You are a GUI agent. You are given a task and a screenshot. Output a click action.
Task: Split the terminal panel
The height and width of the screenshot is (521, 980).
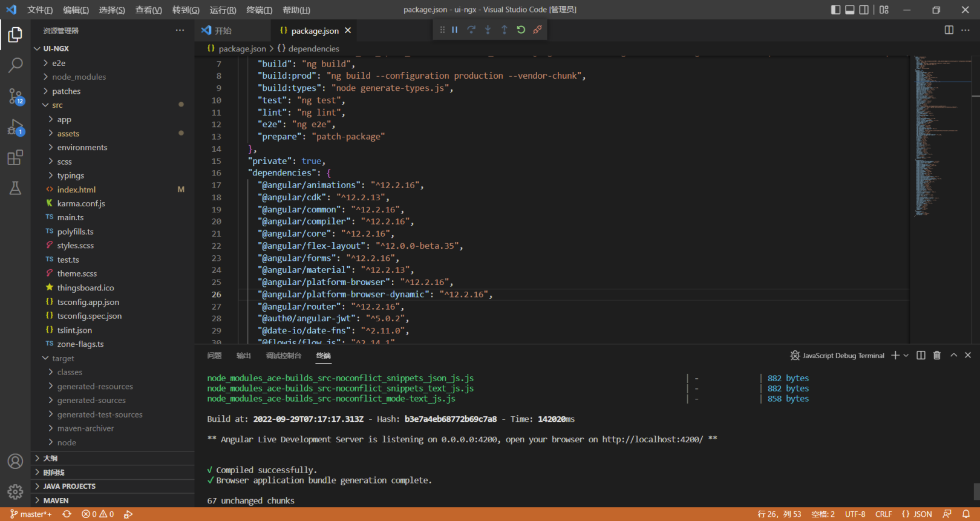[921, 355]
